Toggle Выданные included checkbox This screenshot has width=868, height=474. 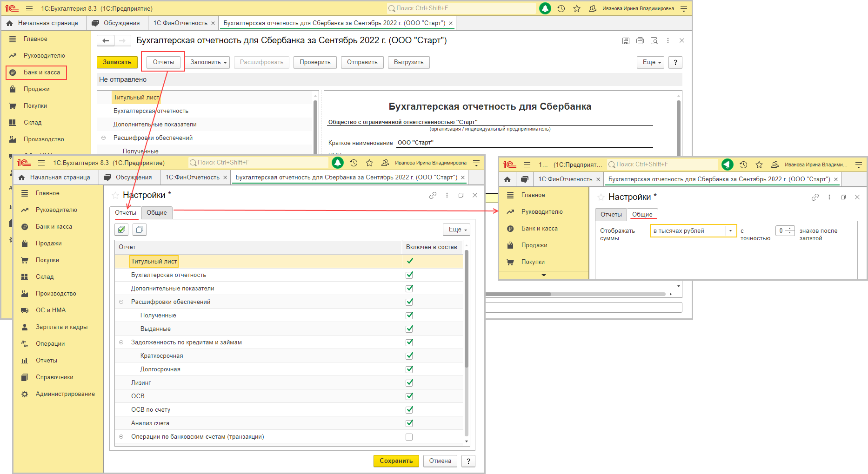click(x=409, y=329)
